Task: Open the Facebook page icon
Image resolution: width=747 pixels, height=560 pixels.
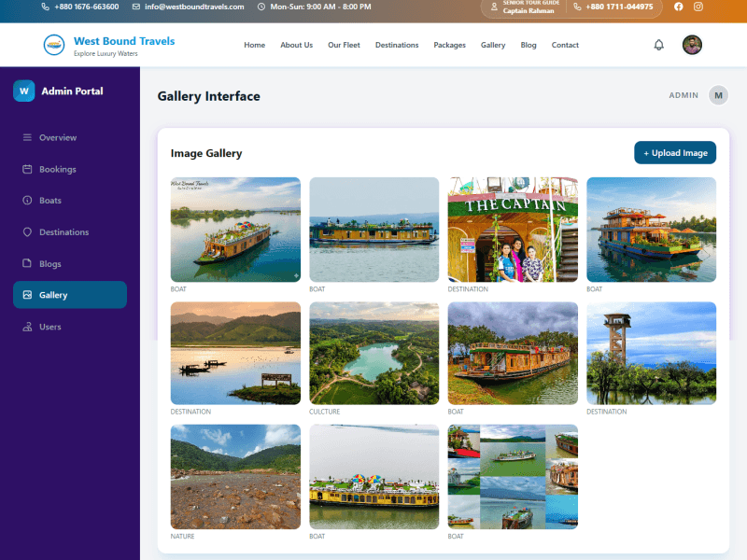Action: click(678, 7)
